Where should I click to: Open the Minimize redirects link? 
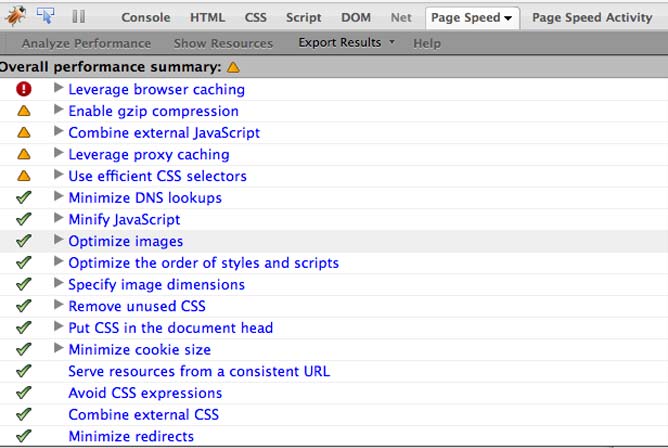coord(131,437)
